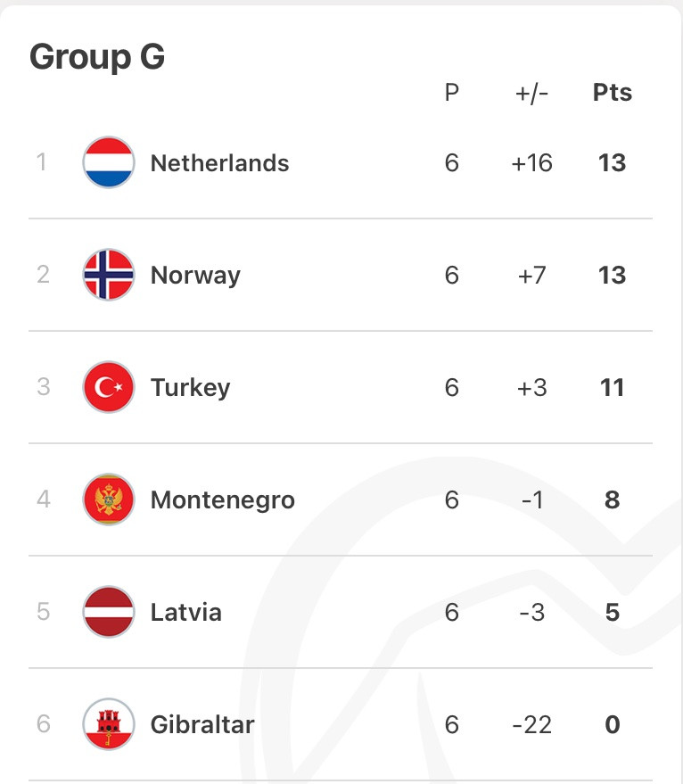Select Netherlands' 13 points value
The width and height of the screenshot is (683, 784).
pyautogui.click(x=612, y=163)
